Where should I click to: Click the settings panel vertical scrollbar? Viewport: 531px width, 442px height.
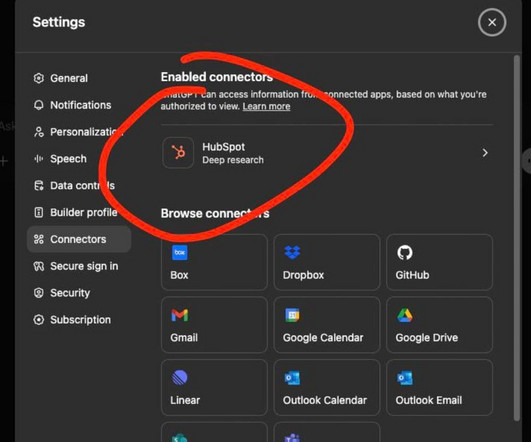pos(516,238)
